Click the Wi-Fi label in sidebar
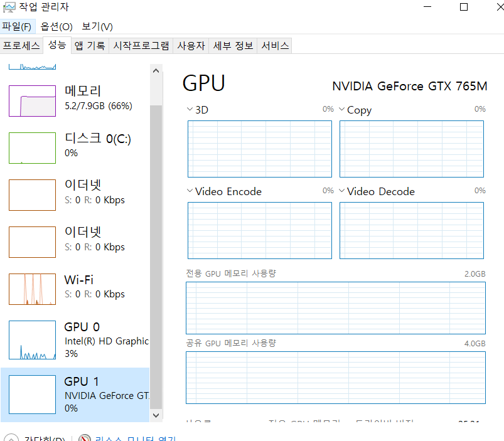504x441 pixels. (78, 280)
